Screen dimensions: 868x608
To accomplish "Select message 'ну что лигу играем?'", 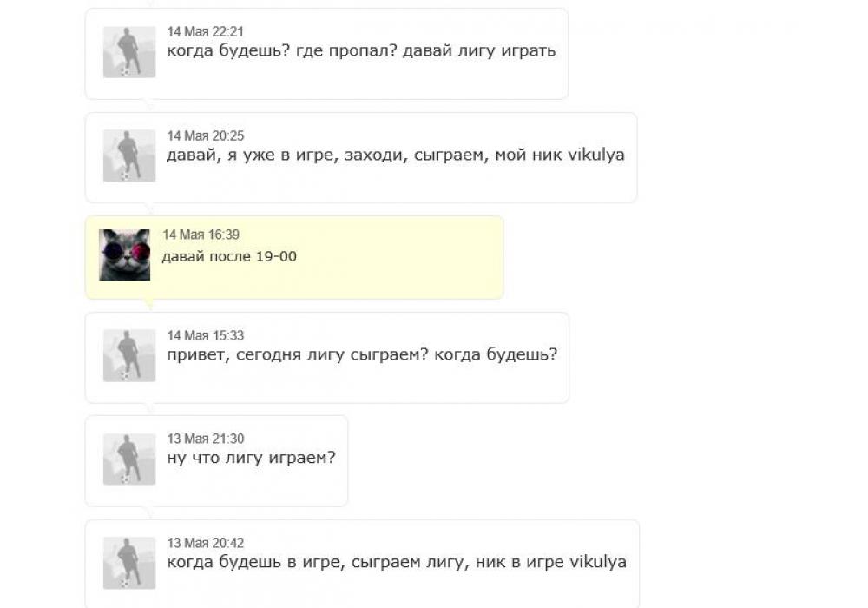I will tap(251, 458).
